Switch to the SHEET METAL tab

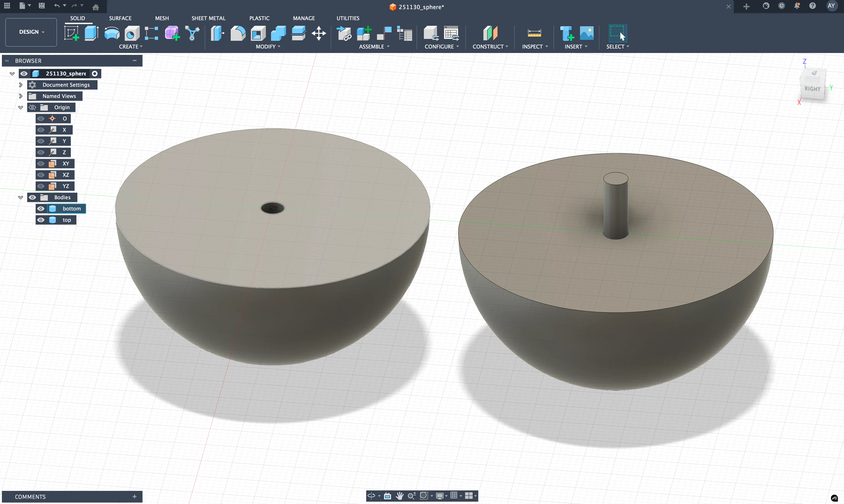click(x=208, y=18)
